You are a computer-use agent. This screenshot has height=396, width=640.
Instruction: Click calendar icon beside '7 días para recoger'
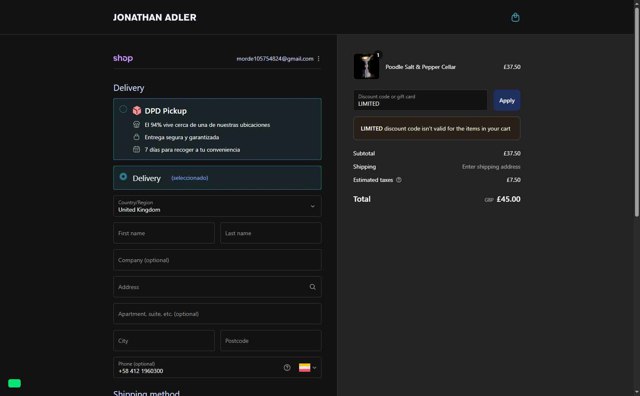tap(136, 149)
